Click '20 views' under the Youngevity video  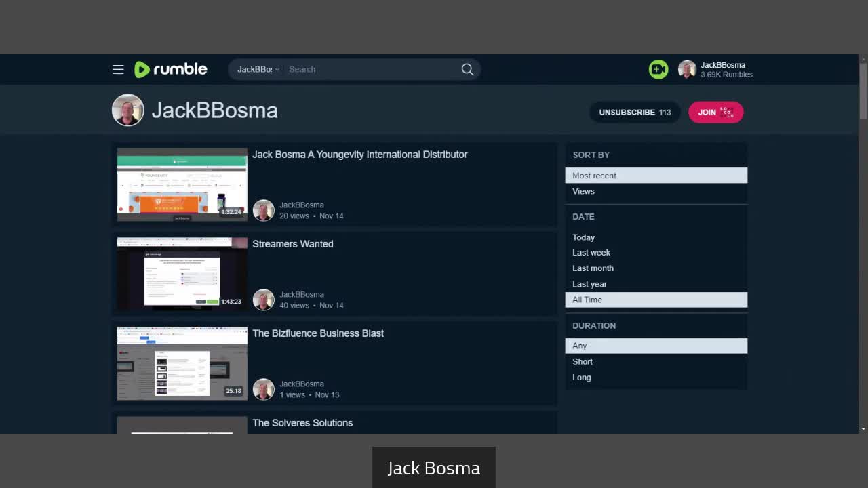click(294, 216)
